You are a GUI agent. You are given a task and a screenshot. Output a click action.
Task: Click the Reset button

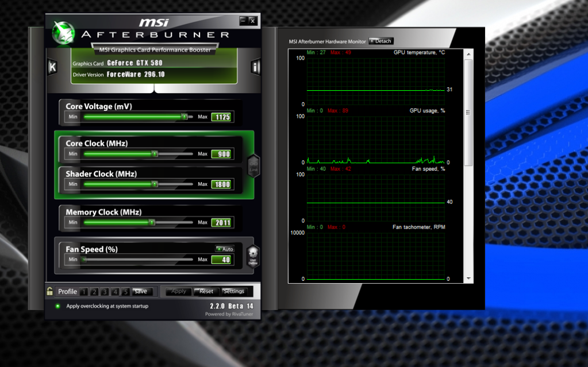[x=206, y=291]
